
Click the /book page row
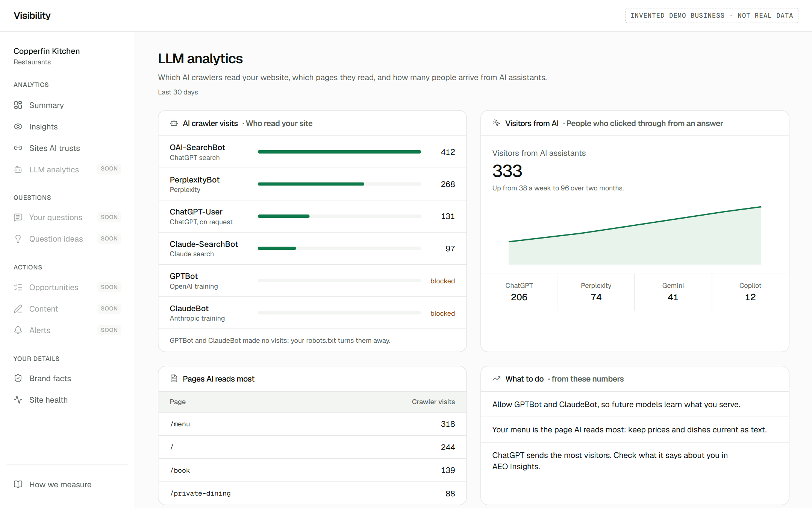(x=312, y=470)
